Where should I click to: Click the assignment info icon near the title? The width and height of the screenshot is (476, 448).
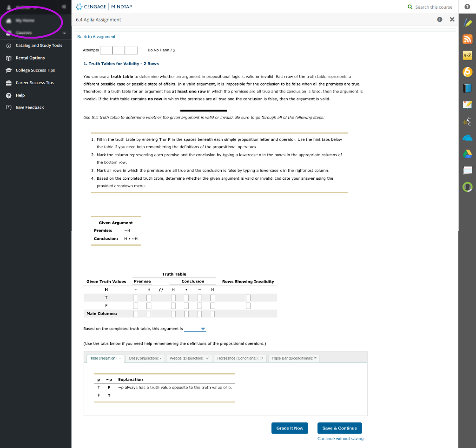tap(439, 20)
